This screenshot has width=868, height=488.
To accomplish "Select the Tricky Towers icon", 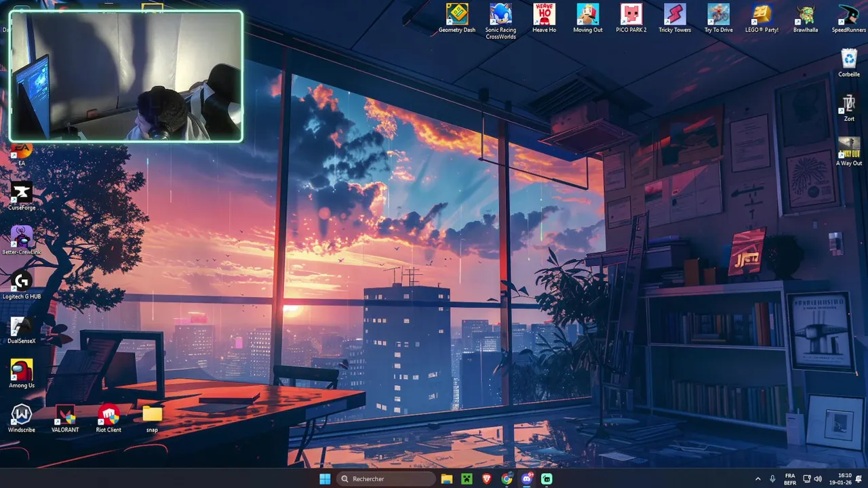I will click(674, 18).
